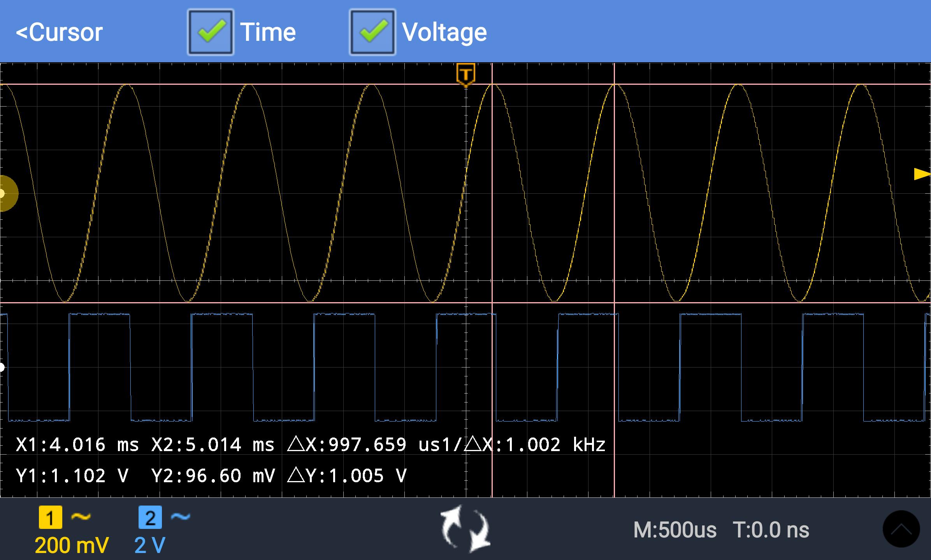Tap the yellow trigger level arrow
Image resolution: width=931 pixels, height=560 pixels.
(922, 174)
